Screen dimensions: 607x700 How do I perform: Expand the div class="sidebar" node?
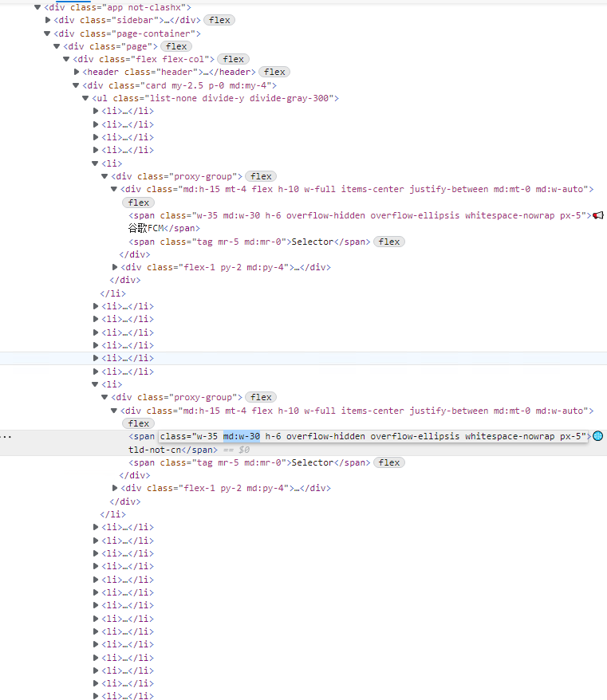(x=48, y=20)
